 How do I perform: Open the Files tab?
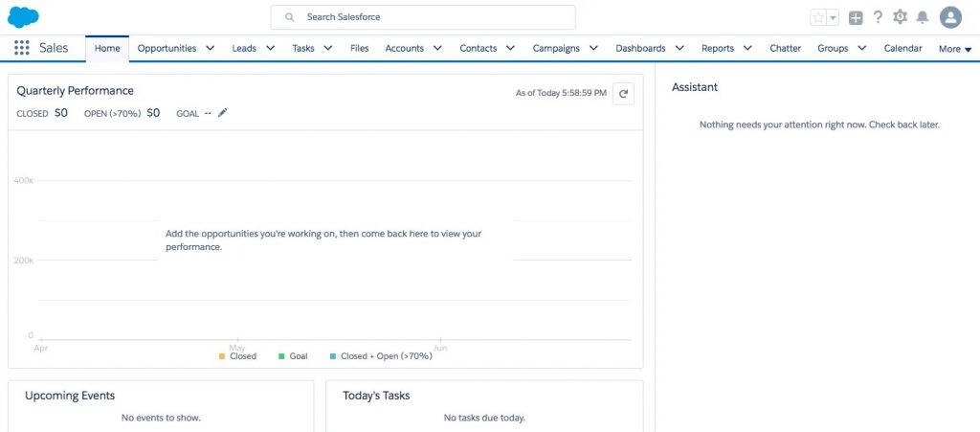(360, 48)
